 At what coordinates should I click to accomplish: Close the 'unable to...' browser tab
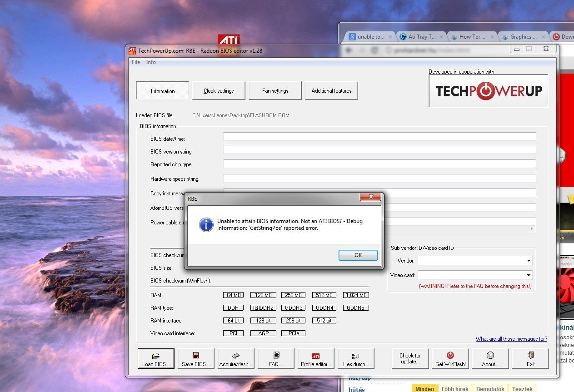pos(389,37)
